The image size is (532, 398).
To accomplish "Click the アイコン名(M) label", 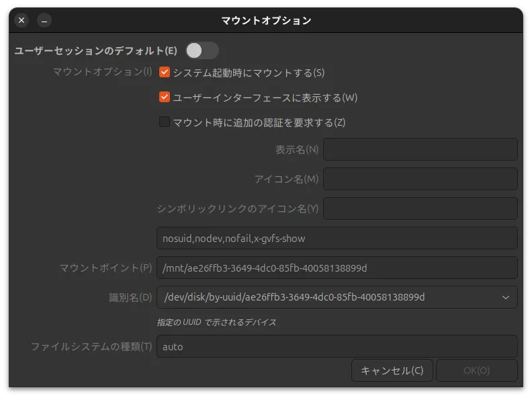I will pos(286,179).
